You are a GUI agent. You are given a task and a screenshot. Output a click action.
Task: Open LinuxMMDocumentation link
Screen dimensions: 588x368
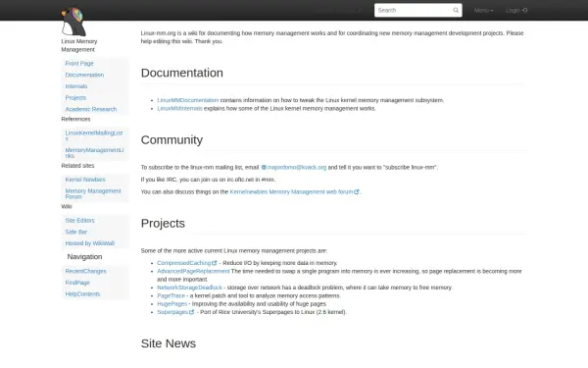pos(188,100)
